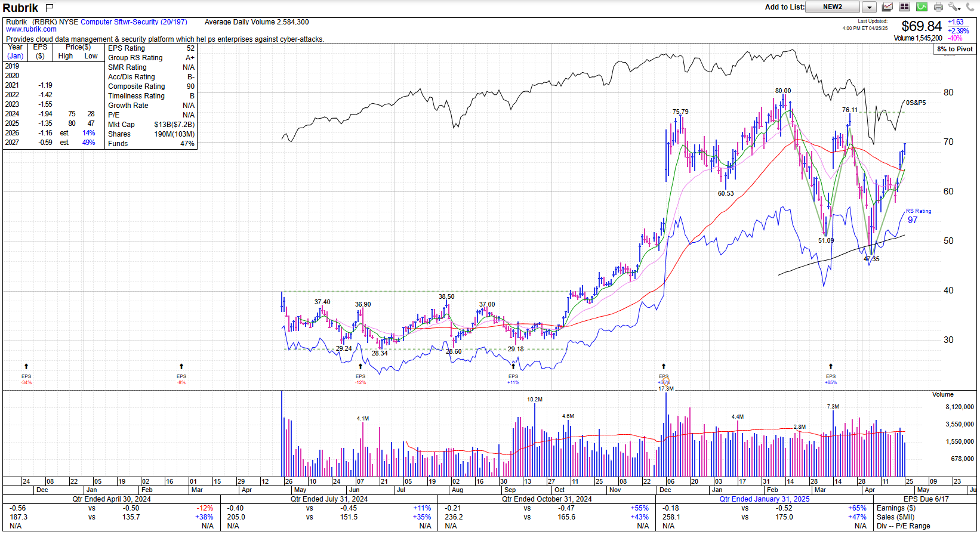The height and width of the screenshot is (535, 980).
Task: Click the green chart pattern icon
Action: (x=922, y=7)
